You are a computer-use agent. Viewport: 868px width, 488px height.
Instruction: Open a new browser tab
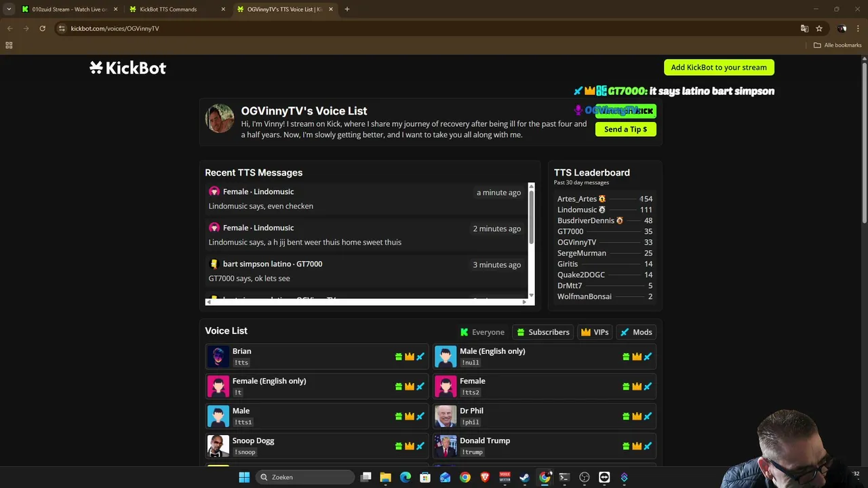(x=347, y=9)
